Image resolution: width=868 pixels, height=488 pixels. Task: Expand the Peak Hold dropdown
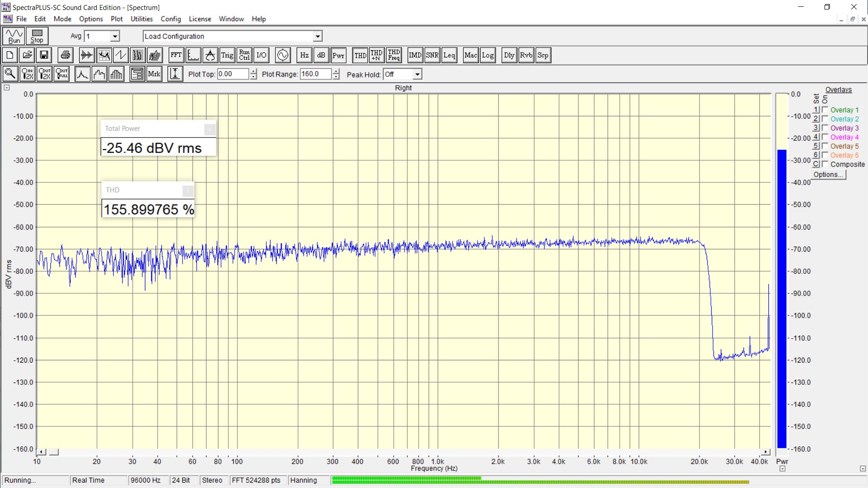coord(417,74)
